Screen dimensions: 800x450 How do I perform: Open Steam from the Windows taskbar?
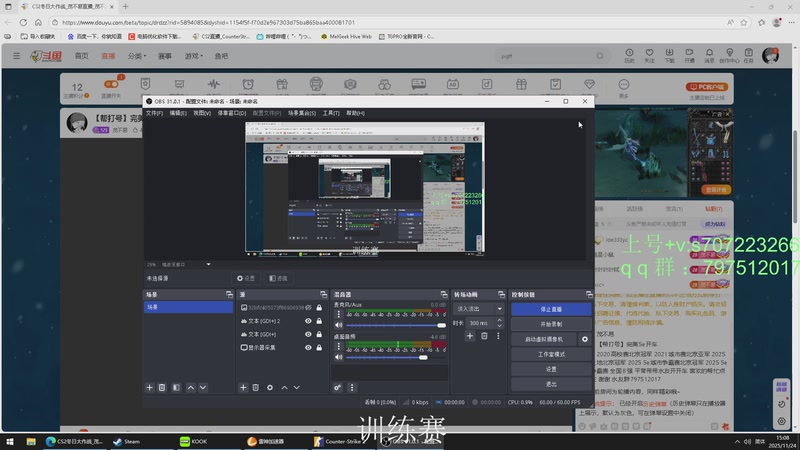coord(128,441)
